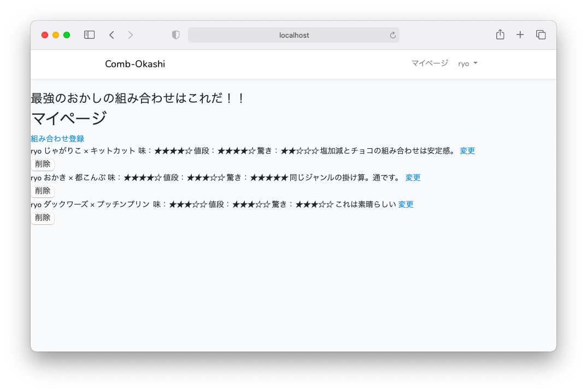The height and width of the screenshot is (392, 587).
Task: Close the window with red button
Action: pos(45,35)
